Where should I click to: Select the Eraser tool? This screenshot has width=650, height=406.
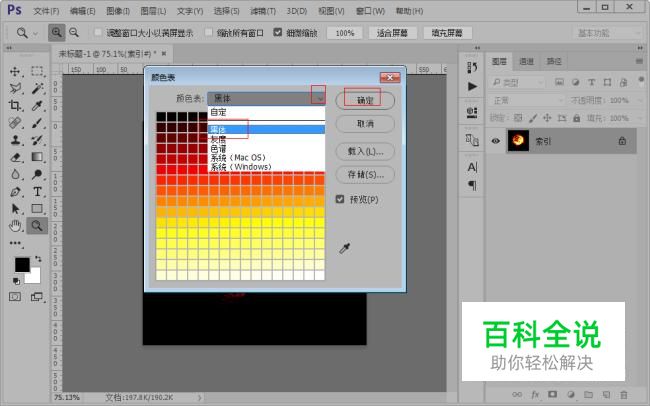(x=15, y=157)
